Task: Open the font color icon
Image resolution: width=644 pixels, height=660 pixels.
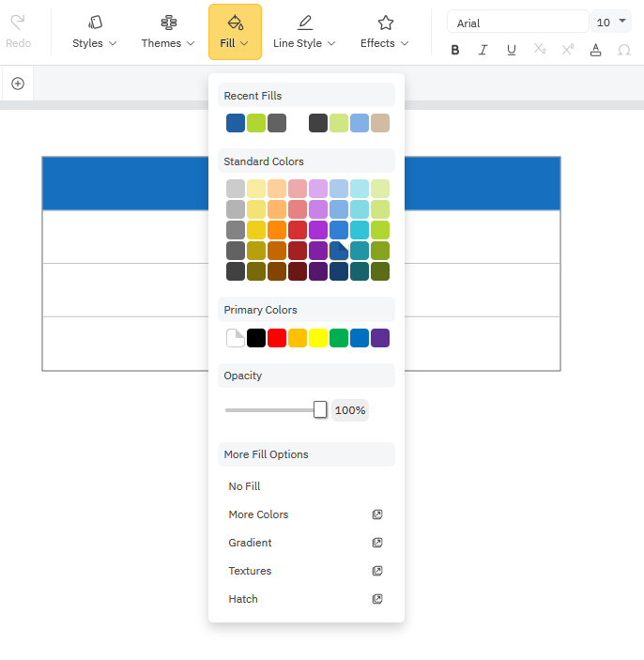Action: [x=596, y=50]
